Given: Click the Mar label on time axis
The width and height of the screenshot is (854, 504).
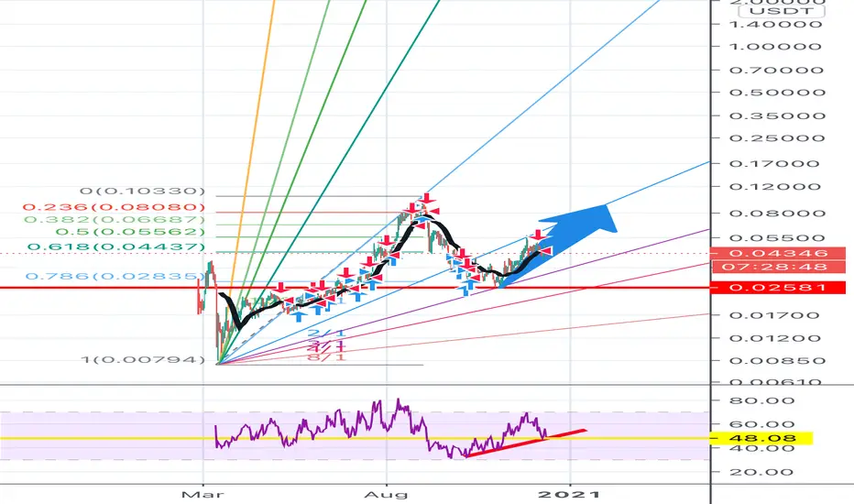Looking at the screenshot, I should (203, 495).
